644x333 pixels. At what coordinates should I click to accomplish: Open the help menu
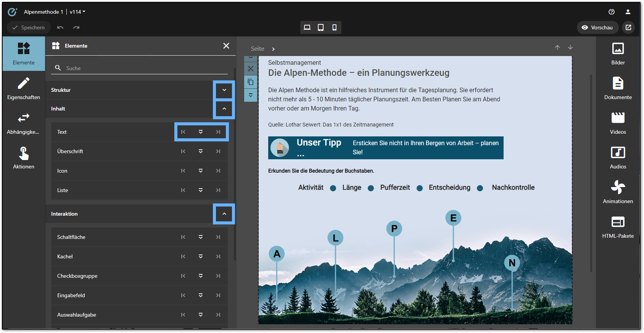[612, 12]
